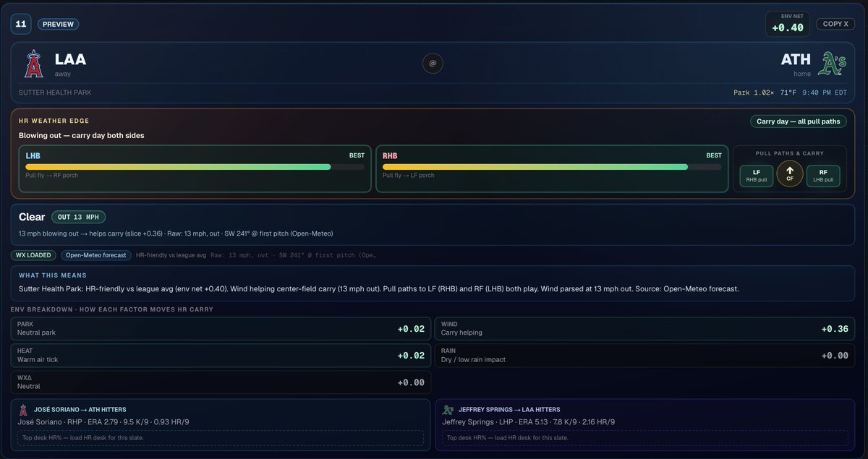The height and width of the screenshot is (459, 868).
Task: Click the HR WEATHER EDGE heading
Action: [54, 121]
